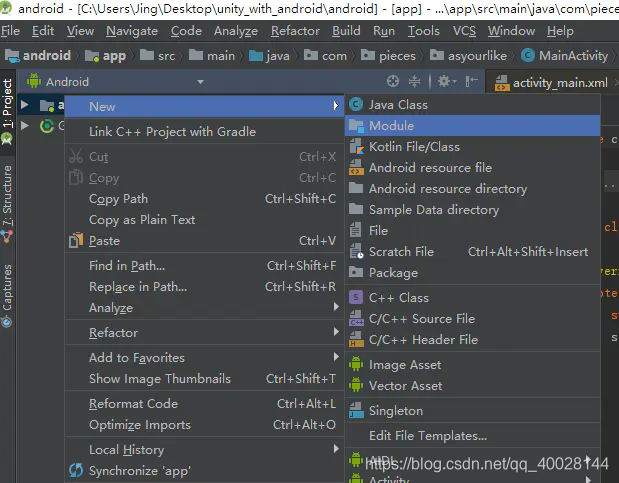This screenshot has height=483, width=619.
Task: Choose Copy Path from context menu
Action: click(204, 198)
